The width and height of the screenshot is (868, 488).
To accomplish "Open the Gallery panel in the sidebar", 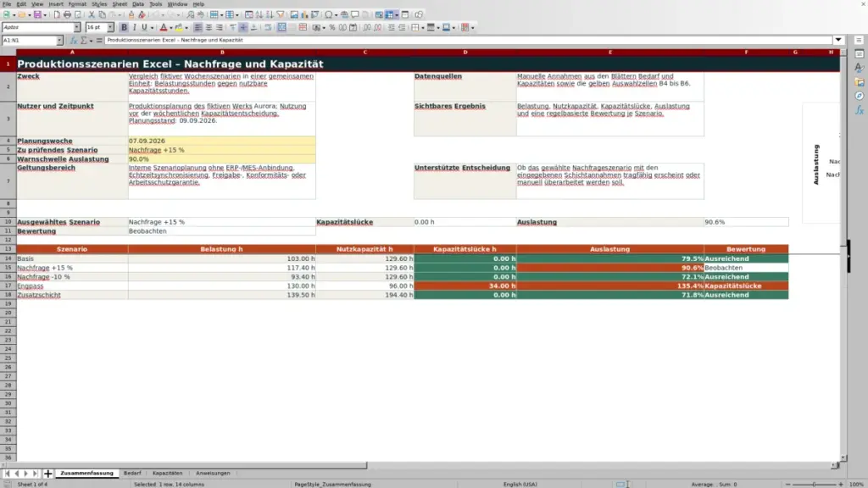I will pyautogui.click(x=860, y=82).
